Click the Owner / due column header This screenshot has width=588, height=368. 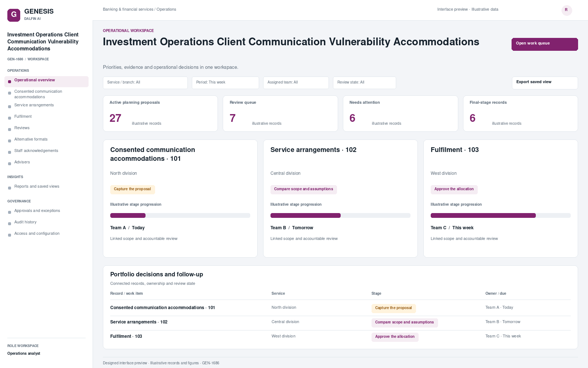pos(496,294)
